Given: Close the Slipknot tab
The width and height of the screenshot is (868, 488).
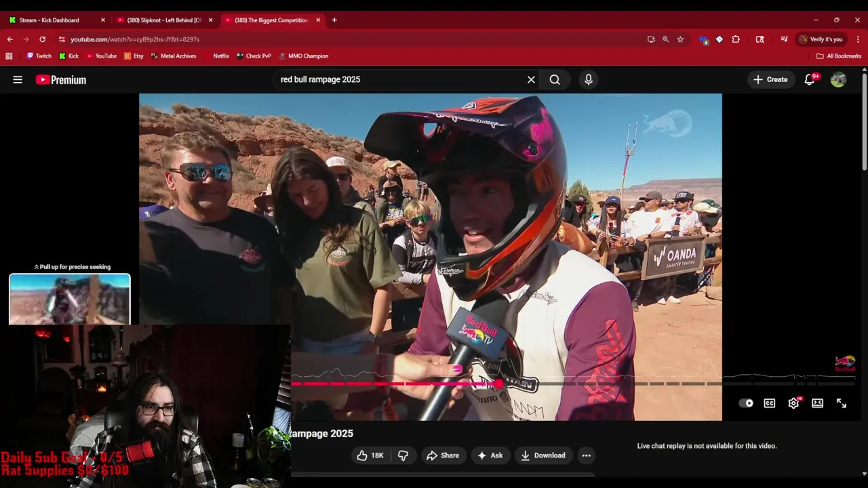Looking at the screenshot, I should point(210,20).
